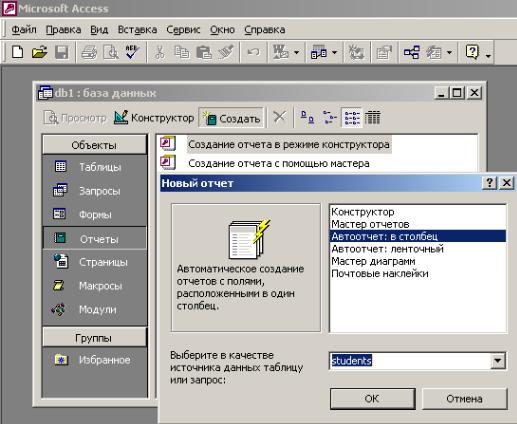
Task: Select Мастер диаграмм in the list
Action: click(x=418, y=261)
